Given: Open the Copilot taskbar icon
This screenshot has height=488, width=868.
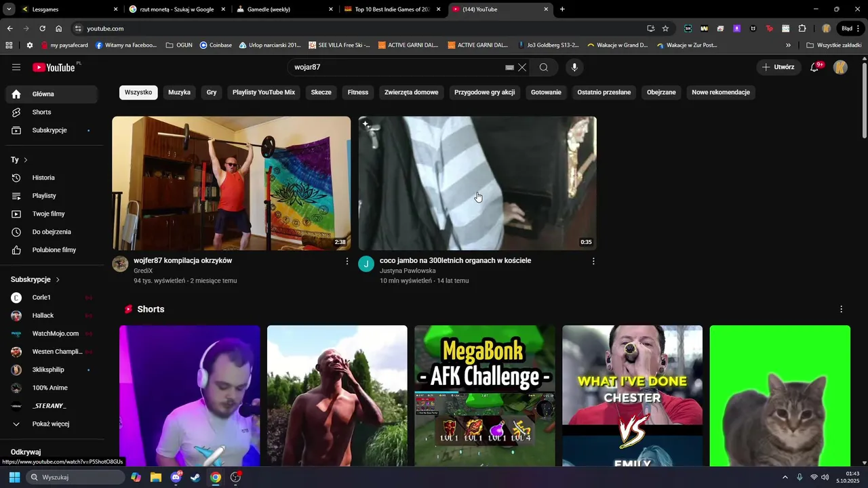Looking at the screenshot, I should pyautogui.click(x=136, y=477).
